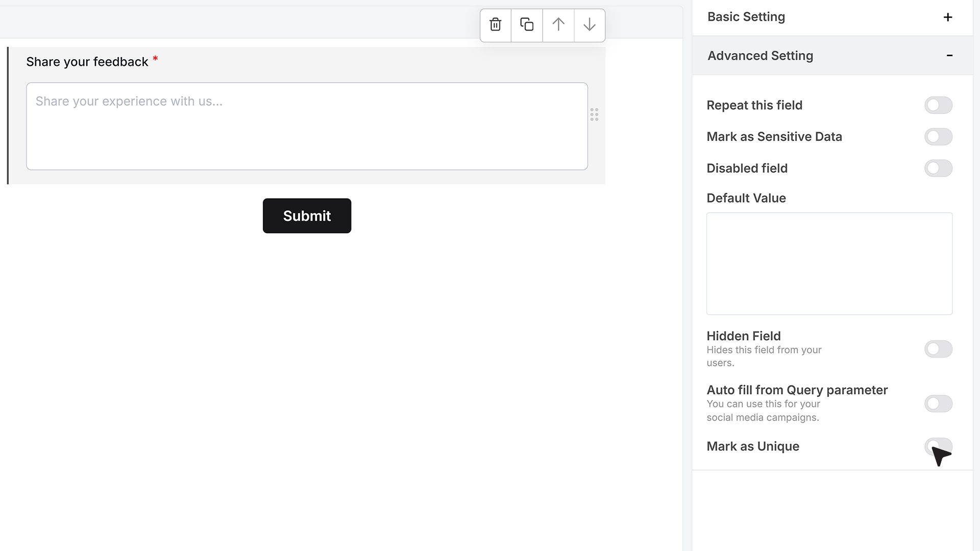This screenshot has height=551, width=980.
Task: Open the Basic Setting section header
Action: coord(832,17)
